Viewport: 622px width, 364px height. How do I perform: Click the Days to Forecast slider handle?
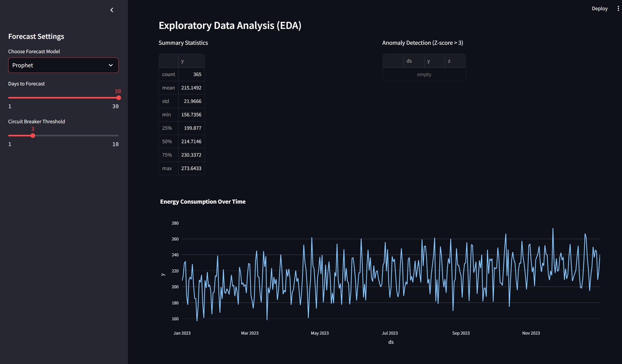(x=118, y=98)
